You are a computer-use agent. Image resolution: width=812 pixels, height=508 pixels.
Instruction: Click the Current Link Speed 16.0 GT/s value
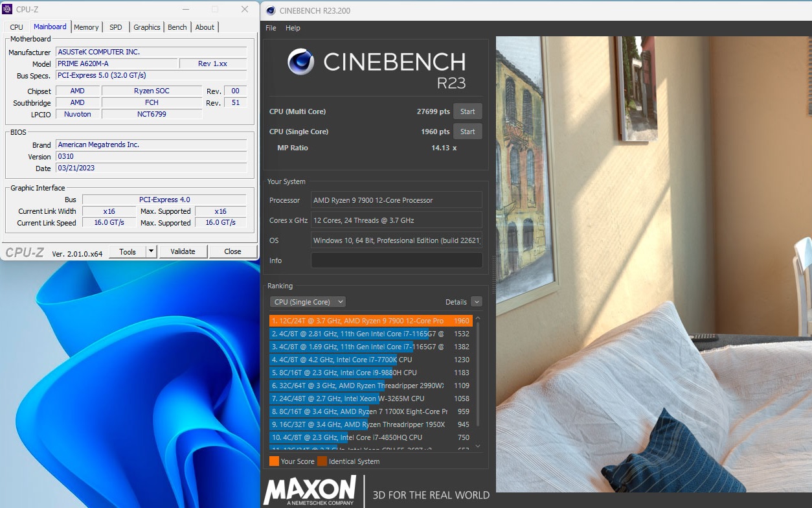click(x=109, y=223)
